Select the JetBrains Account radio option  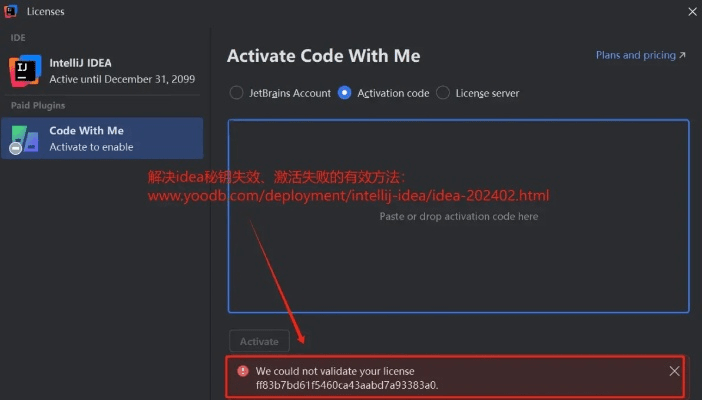coord(237,93)
